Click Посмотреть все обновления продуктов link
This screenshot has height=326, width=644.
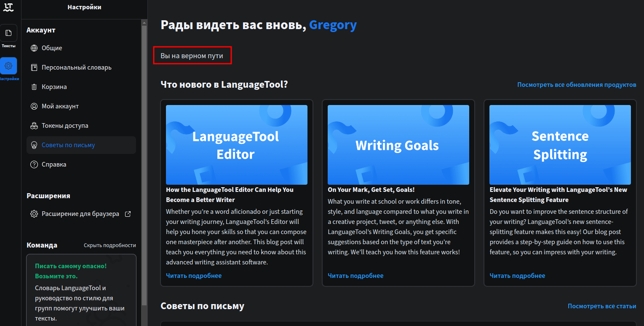pos(577,85)
